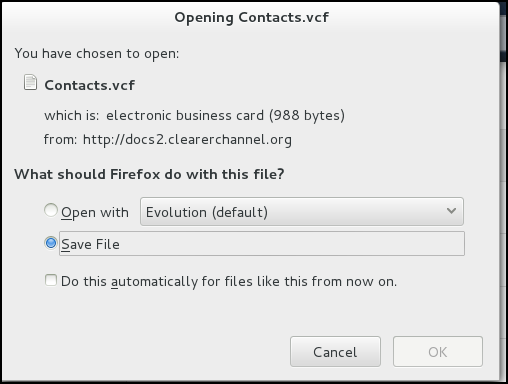Enable Do this automatically checkbox
Viewport: 508px width, 384px height.
51,280
